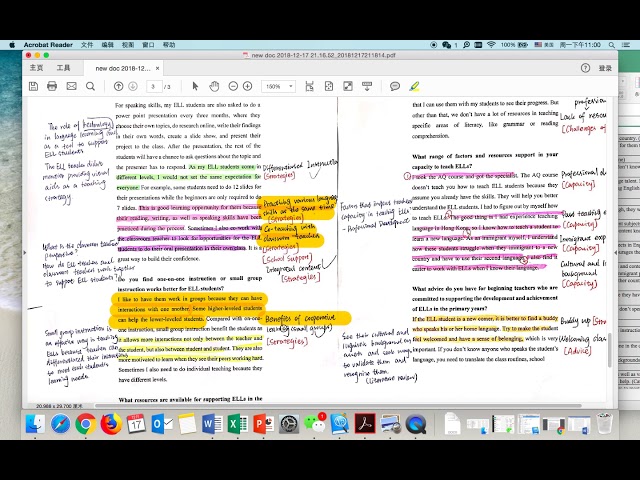Add a sticky note comment
Image resolution: width=640 pixels, height=480 pixels.
pyautogui.click(x=395, y=86)
